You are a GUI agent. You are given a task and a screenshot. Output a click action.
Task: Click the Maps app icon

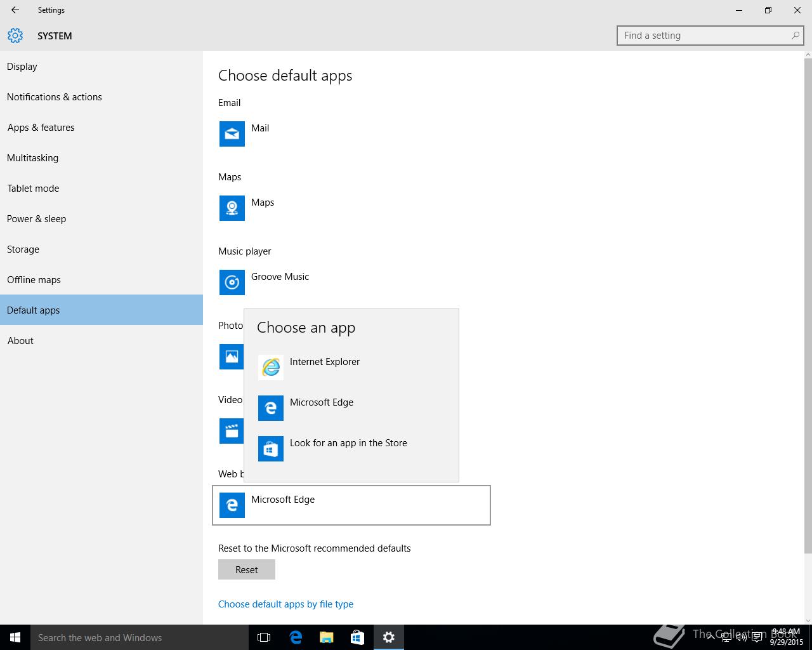232,208
